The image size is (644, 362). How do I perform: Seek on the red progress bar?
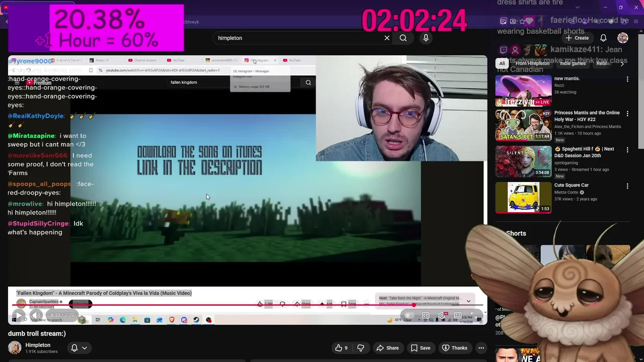tap(247, 305)
